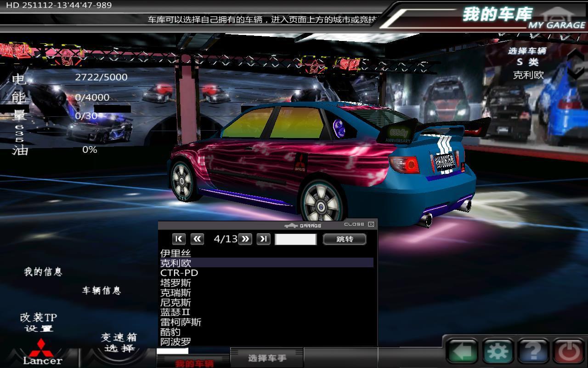
Task: Click the 跳转 jump button
Action: [345, 239]
